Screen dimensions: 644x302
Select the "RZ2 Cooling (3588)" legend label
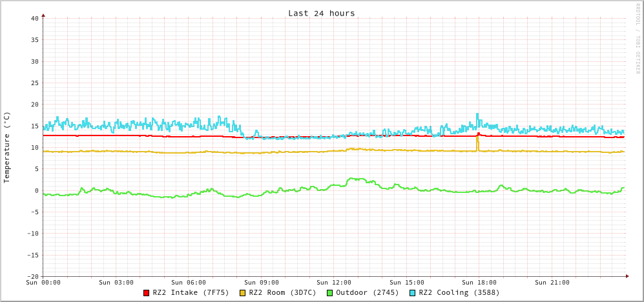(x=459, y=293)
